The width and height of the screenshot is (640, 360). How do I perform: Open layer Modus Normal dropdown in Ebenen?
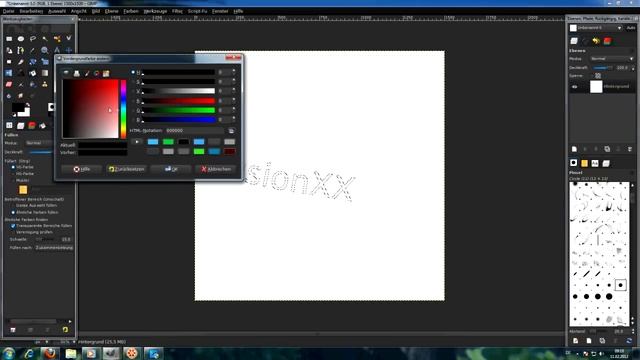pos(613,59)
